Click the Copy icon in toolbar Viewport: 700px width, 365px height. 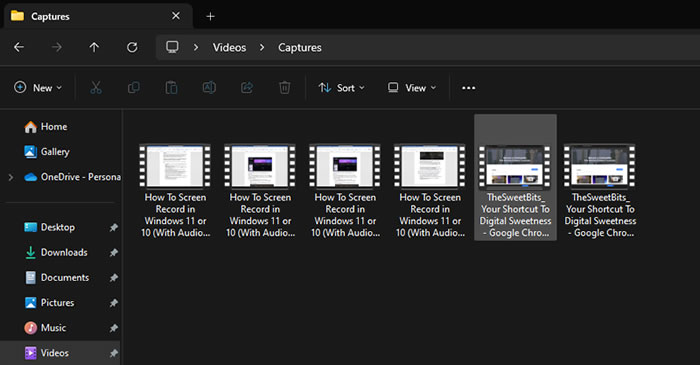pyautogui.click(x=133, y=87)
